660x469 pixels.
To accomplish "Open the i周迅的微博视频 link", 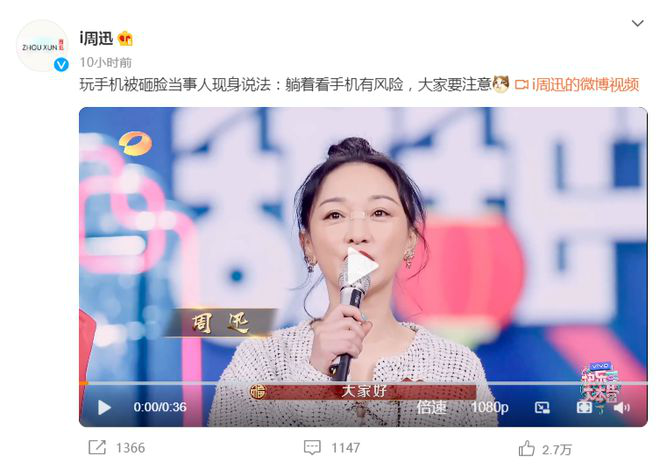I will click(x=585, y=85).
